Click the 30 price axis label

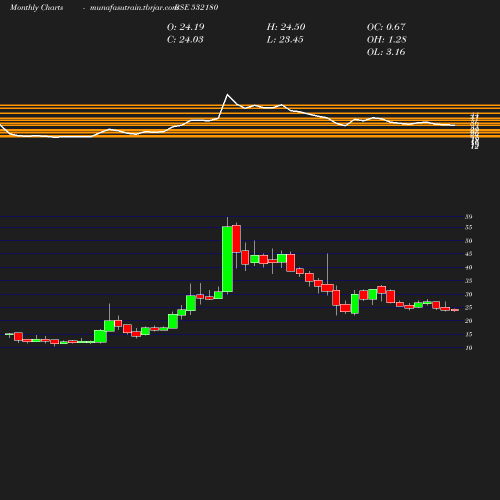pyautogui.click(x=469, y=294)
